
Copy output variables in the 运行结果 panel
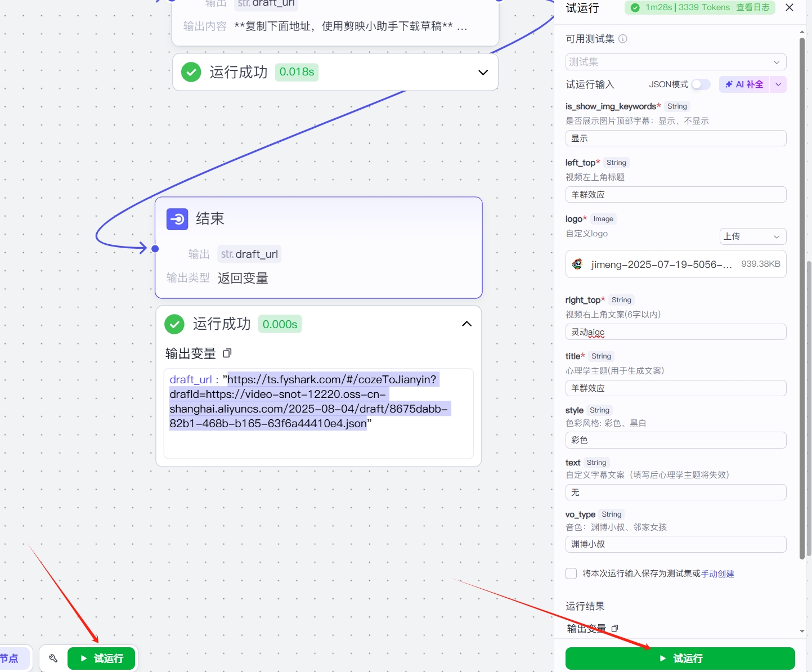pyautogui.click(x=615, y=628)
